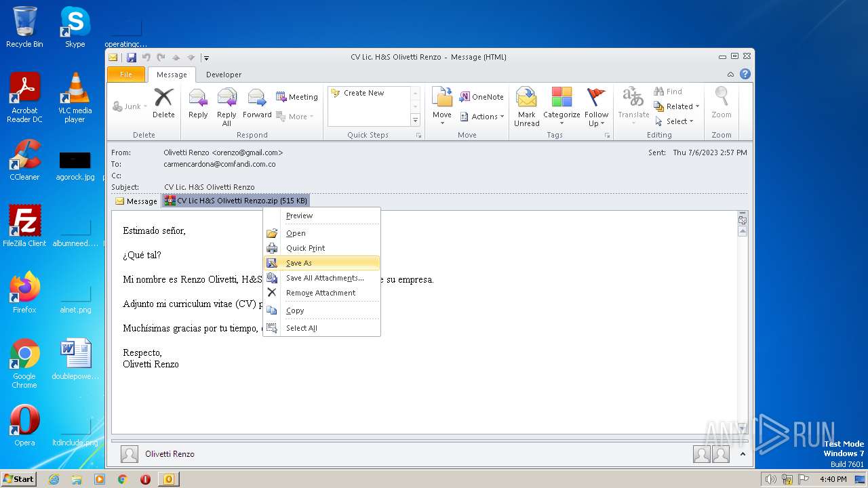
Task: Click the message body scrollbar up arrow
Action: 743,231
